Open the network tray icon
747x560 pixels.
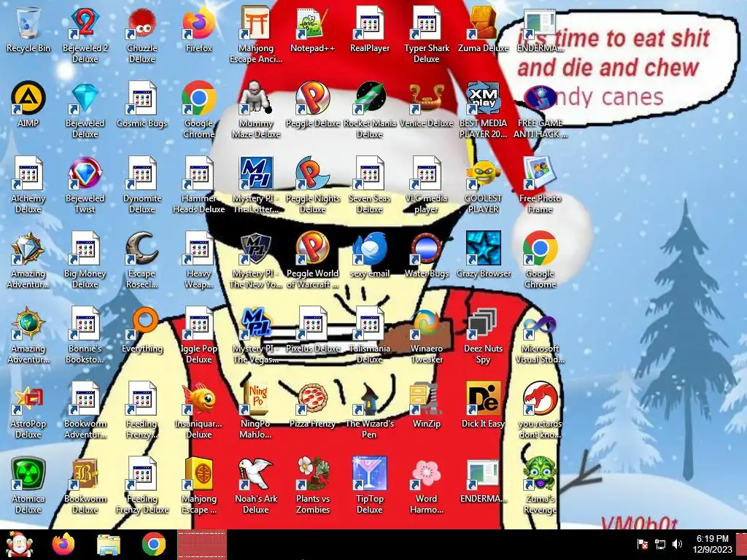(660, 544)
